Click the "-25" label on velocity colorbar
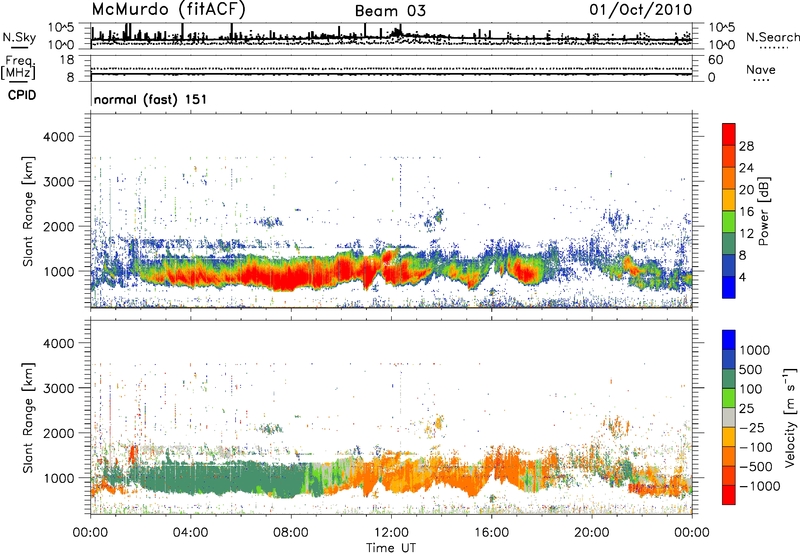 tap(752, 427)
